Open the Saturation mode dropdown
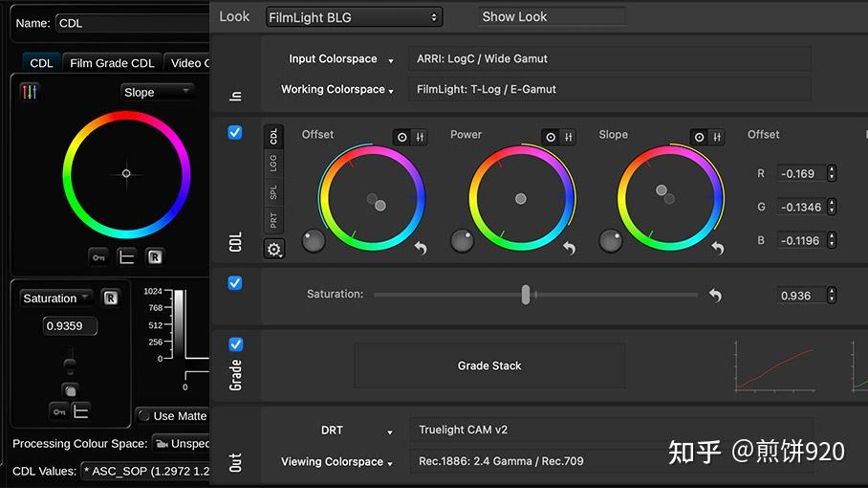The width and height of the screenshot is (868, 488). click(x=56, y=298)
